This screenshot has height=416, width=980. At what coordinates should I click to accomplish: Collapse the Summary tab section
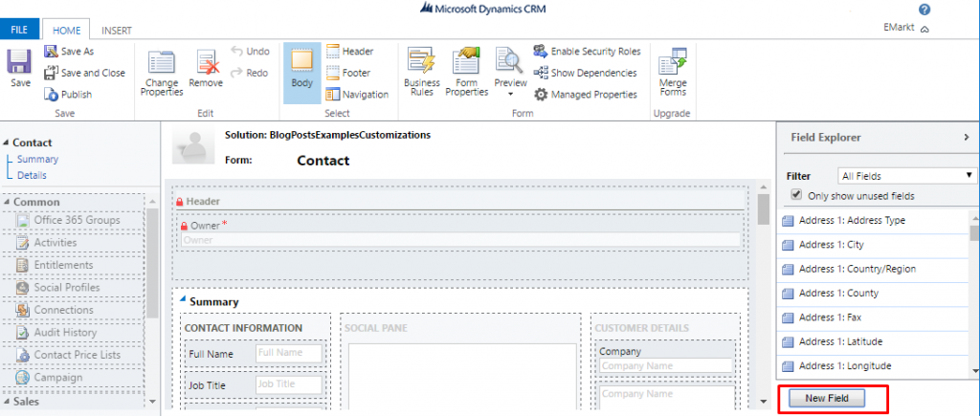[183, 300]
